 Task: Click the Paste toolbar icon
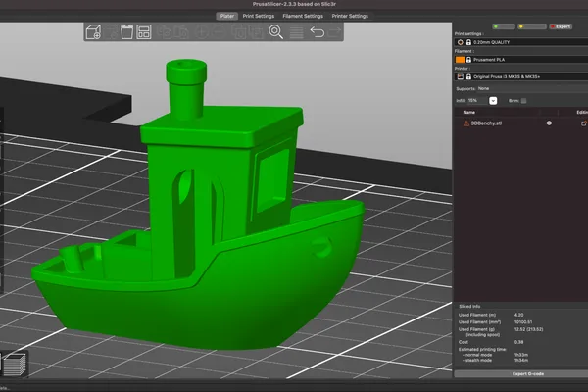click(x=181, y=32)
